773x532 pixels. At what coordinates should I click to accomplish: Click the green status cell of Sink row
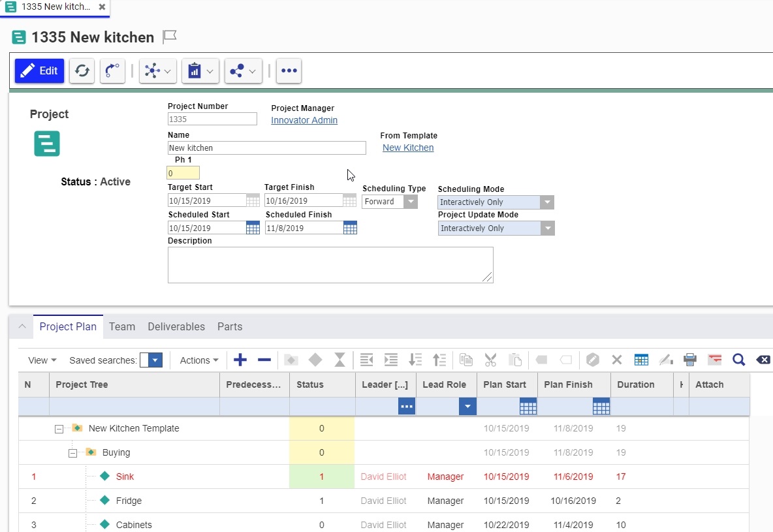click(x=322, y=477)
